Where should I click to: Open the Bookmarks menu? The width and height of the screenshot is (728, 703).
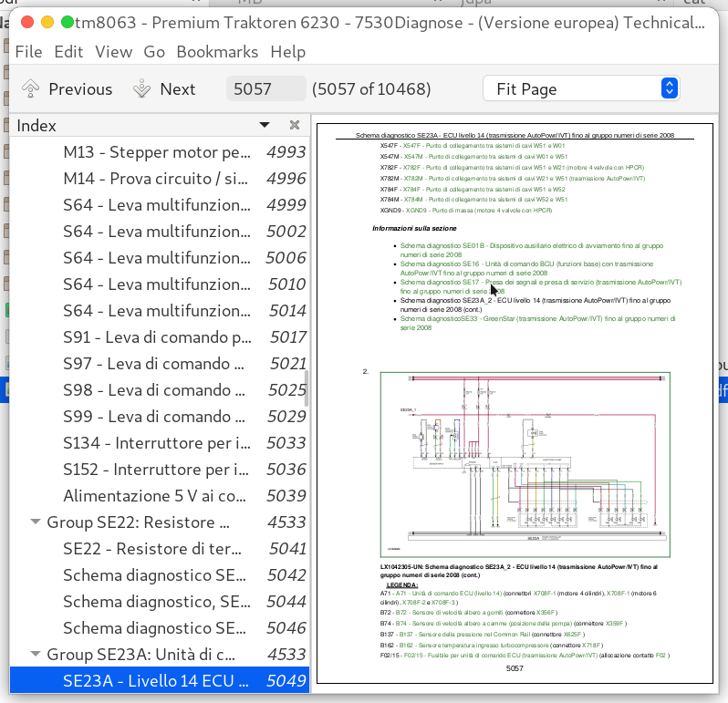(x=217, y=52)
